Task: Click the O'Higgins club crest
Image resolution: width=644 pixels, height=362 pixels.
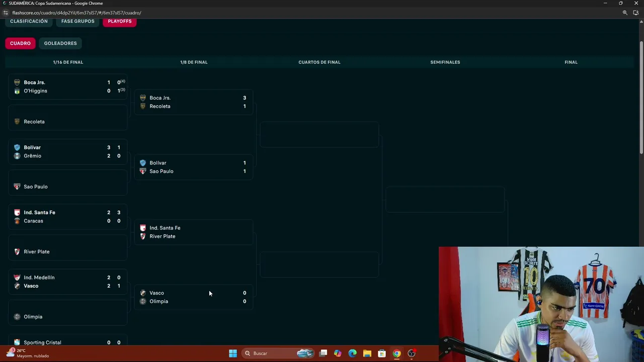Action: click(x=17, y=91)
